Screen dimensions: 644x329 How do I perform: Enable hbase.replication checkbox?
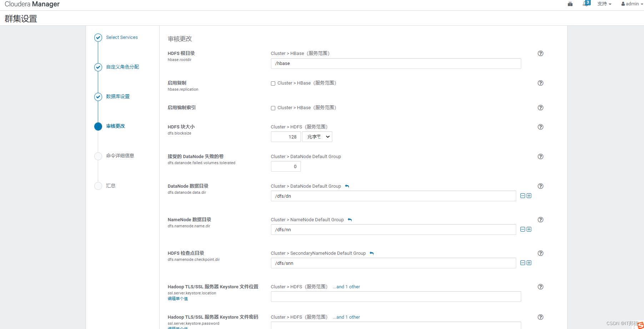coord(273,83)
